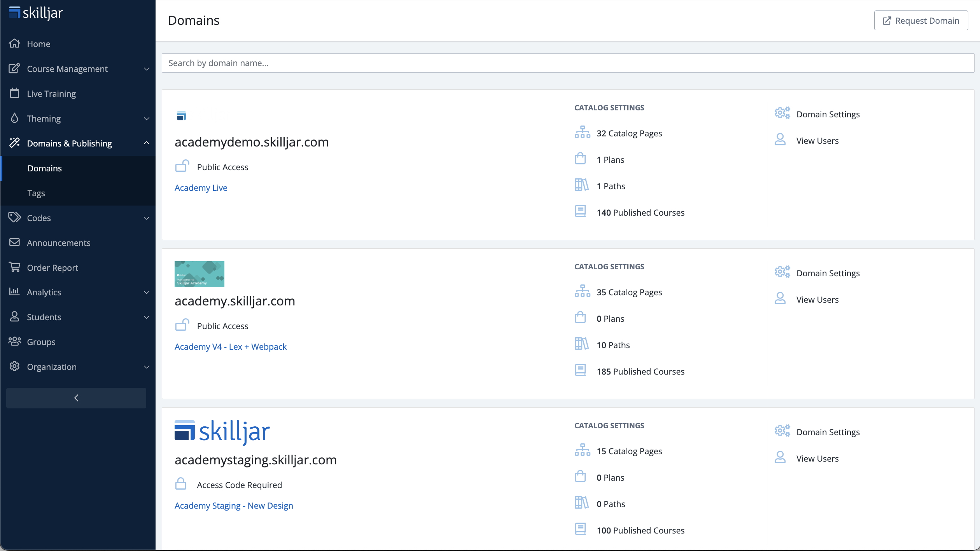The width and height of the screenshot is (980, 551).
Task: Select the Domains submenu item
Action: click(x=78, y=168)
